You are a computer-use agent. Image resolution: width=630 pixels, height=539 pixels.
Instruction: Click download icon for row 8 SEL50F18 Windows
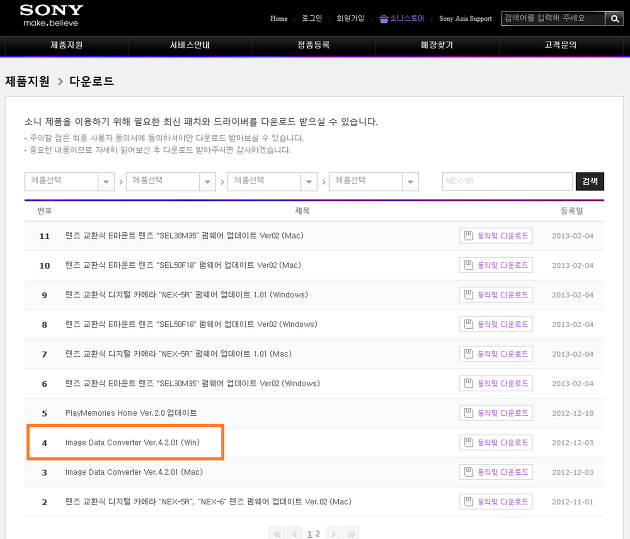point(468,324)
